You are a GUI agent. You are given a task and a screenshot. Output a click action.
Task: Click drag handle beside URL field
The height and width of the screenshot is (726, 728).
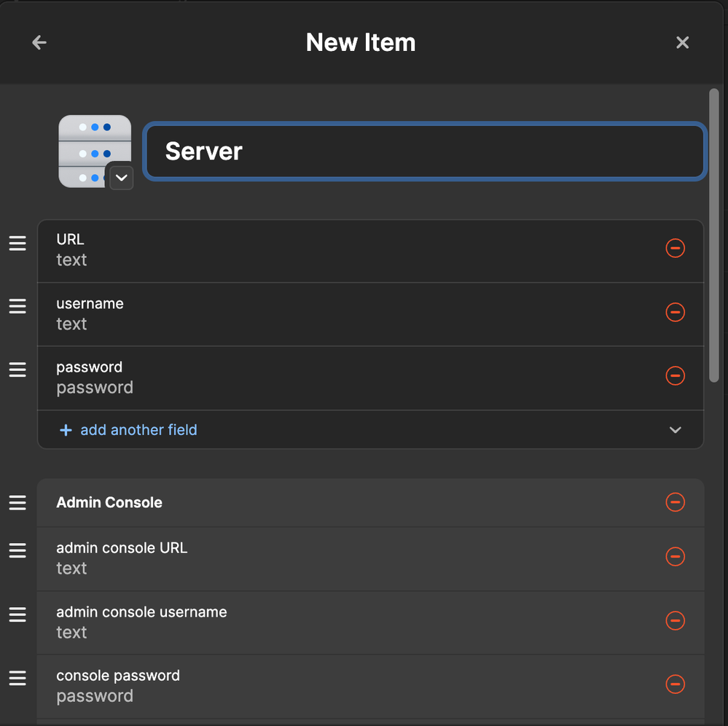17,243
